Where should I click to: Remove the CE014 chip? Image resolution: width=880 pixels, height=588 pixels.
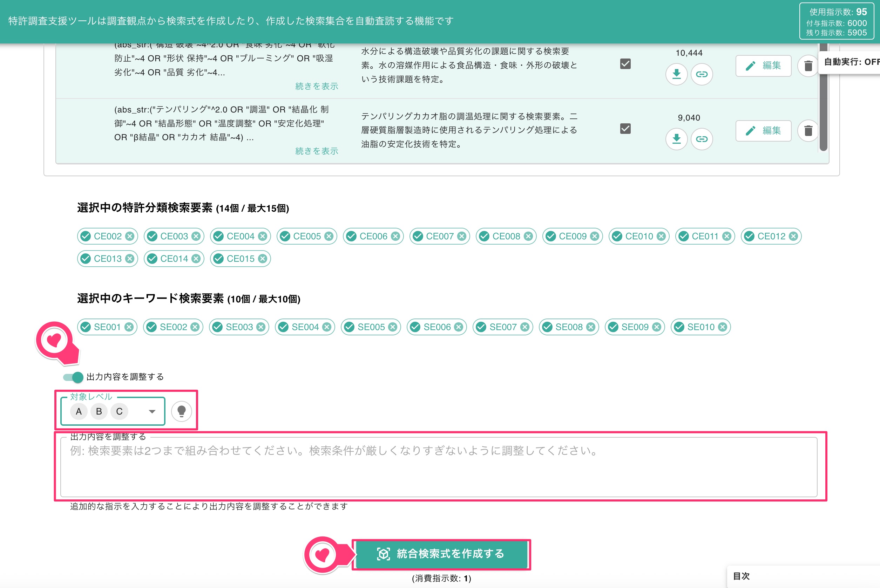tap(196, 259)
